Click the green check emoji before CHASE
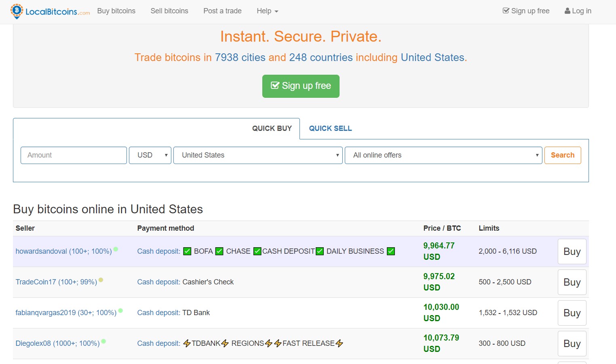This screenshot has width=616, height=364. tap(219, 251)
